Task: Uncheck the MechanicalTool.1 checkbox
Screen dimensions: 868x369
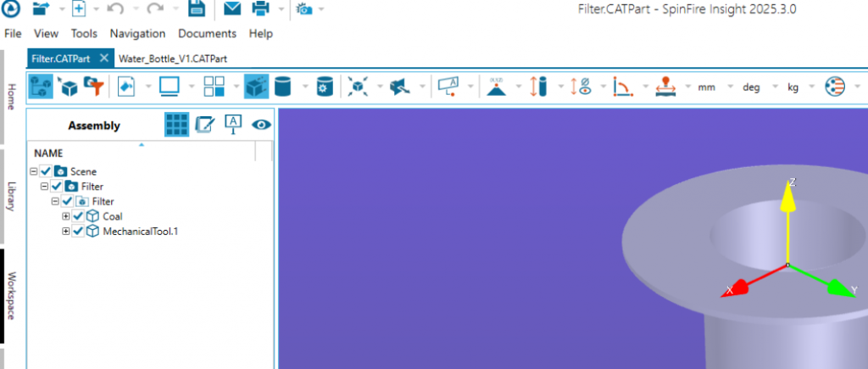Action: (78, 231)
